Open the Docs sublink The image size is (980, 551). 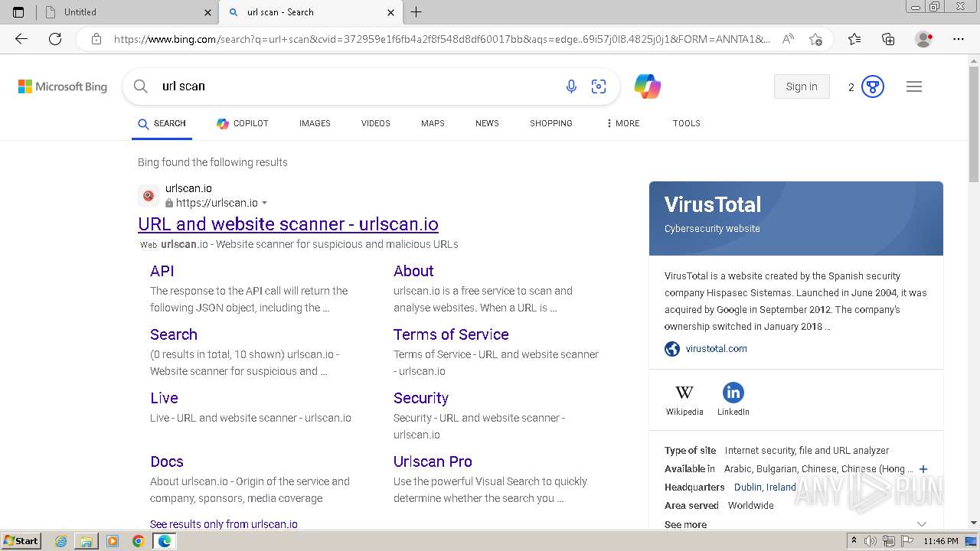pos(167,461)
